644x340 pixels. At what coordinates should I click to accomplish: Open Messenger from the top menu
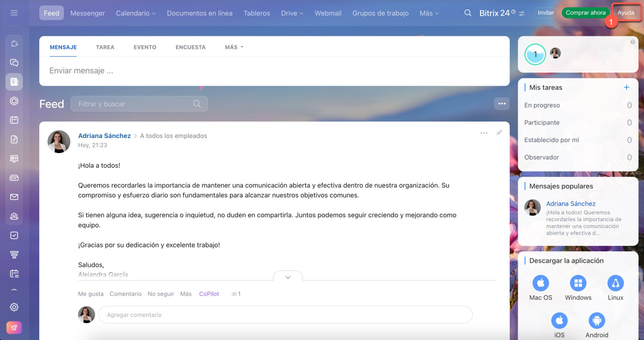(88, 13)
